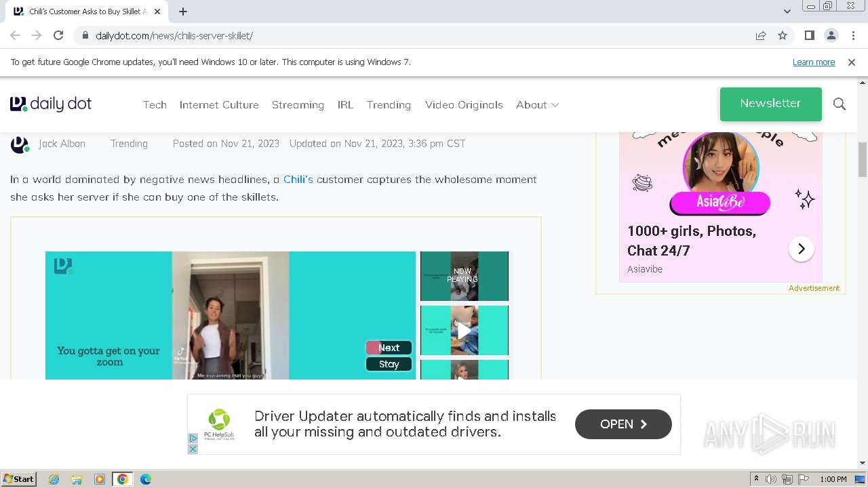Open network status tray icon
868x488 pixels.
[787, 479]
